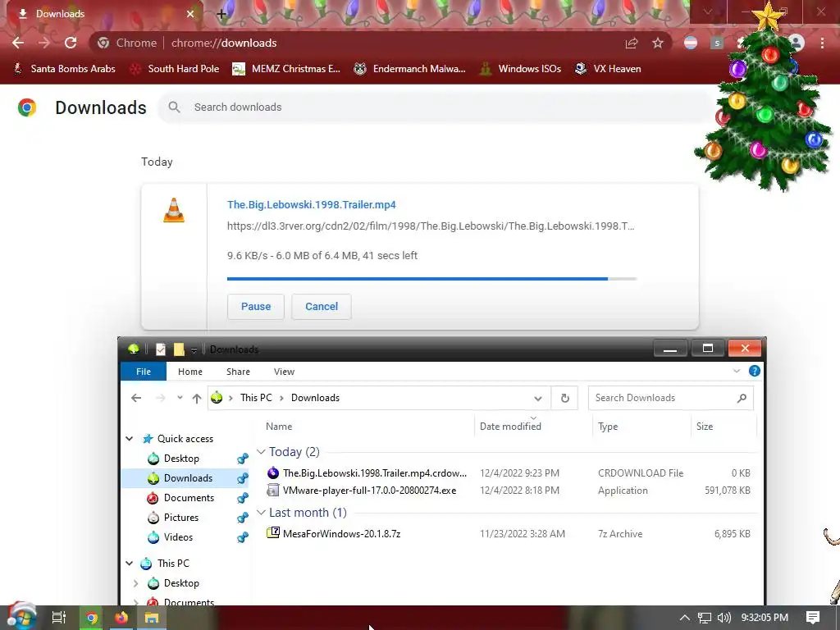Open Windows Start button with Santa hat

(x=21, y=616)
